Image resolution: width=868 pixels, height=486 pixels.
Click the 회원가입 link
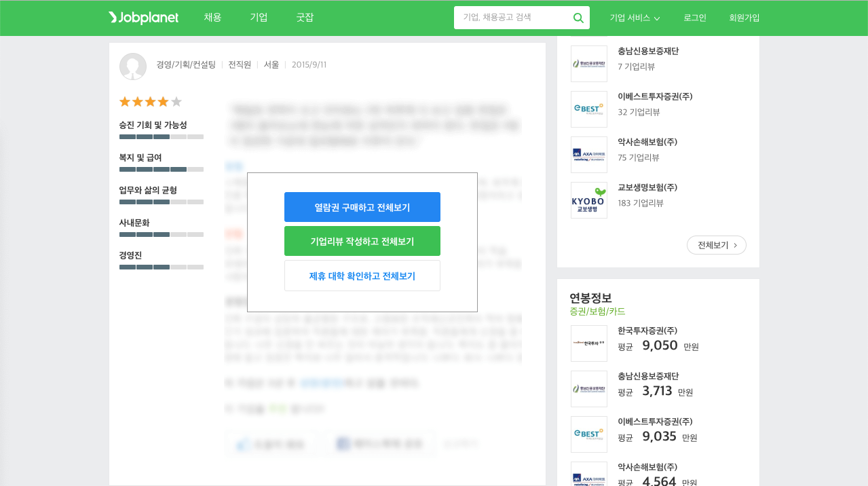(744, 18)
